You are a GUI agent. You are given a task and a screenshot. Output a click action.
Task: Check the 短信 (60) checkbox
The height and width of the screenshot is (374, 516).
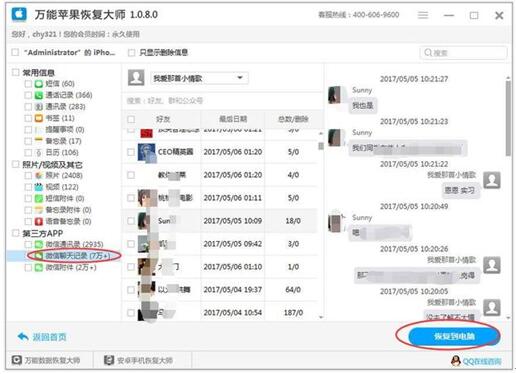[x=28, y=84]
